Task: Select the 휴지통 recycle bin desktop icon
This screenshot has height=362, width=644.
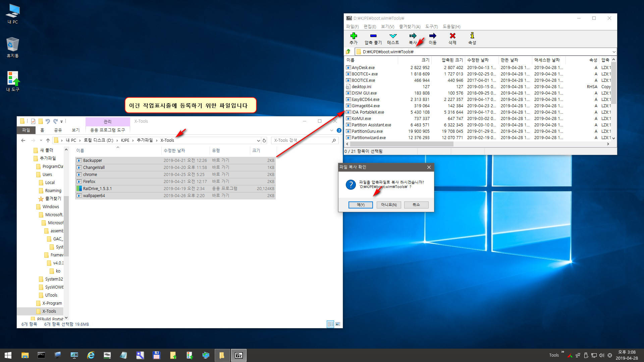Action: coord(13,47)
